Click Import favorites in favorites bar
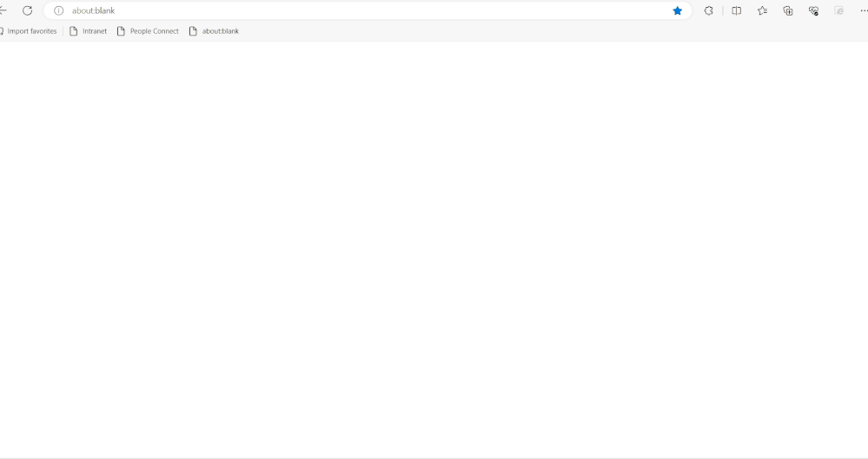The height and width of the screenshot is (459, 868). pos(28,31)
